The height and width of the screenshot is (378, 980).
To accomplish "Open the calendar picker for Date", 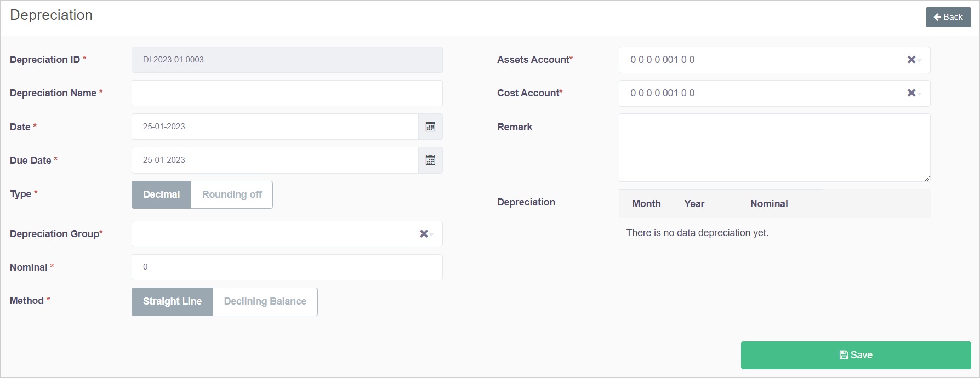I will click(x=430, y=127).
